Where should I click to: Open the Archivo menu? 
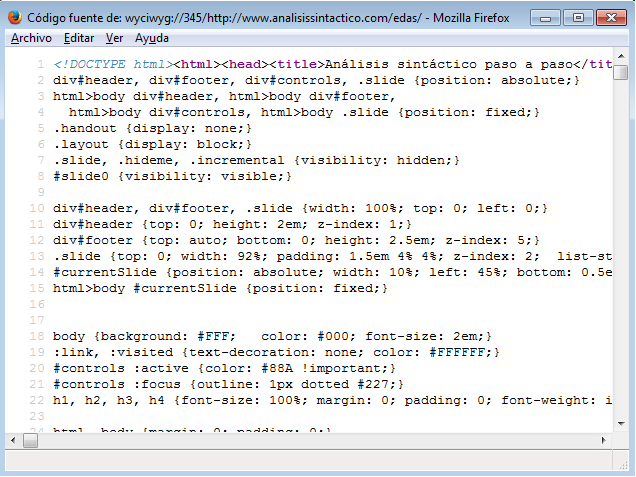tap(31, 38)
